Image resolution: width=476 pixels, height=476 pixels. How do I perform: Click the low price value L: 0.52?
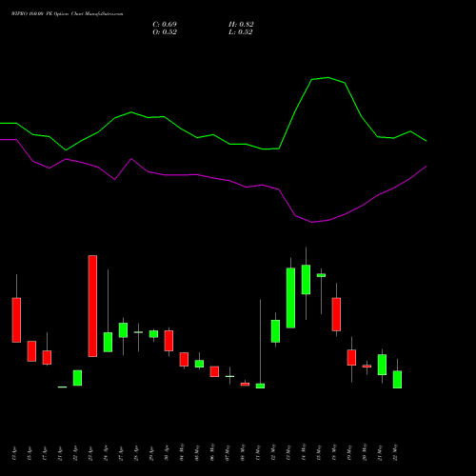[241, 32]
